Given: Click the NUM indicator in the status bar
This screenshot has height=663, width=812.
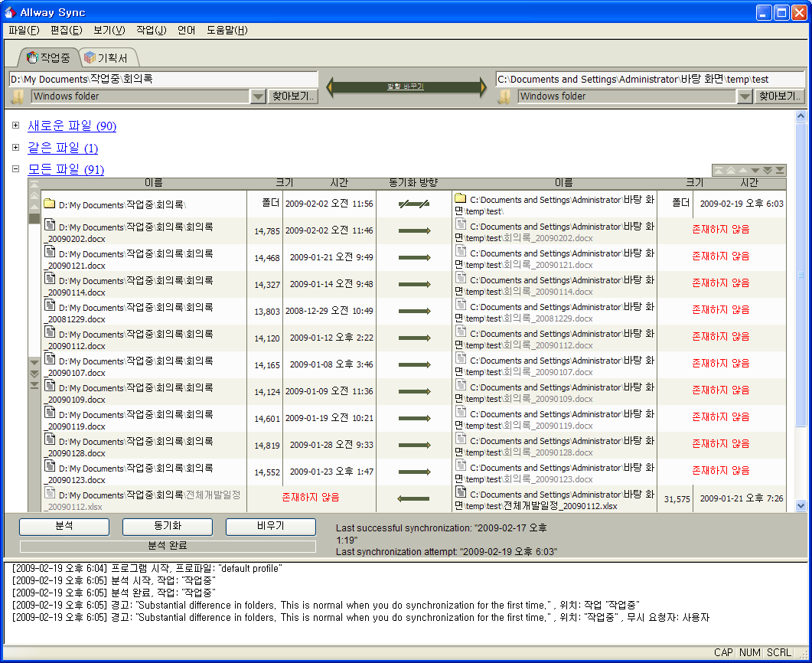Looking at the screenshot, I should coord(749,652).
